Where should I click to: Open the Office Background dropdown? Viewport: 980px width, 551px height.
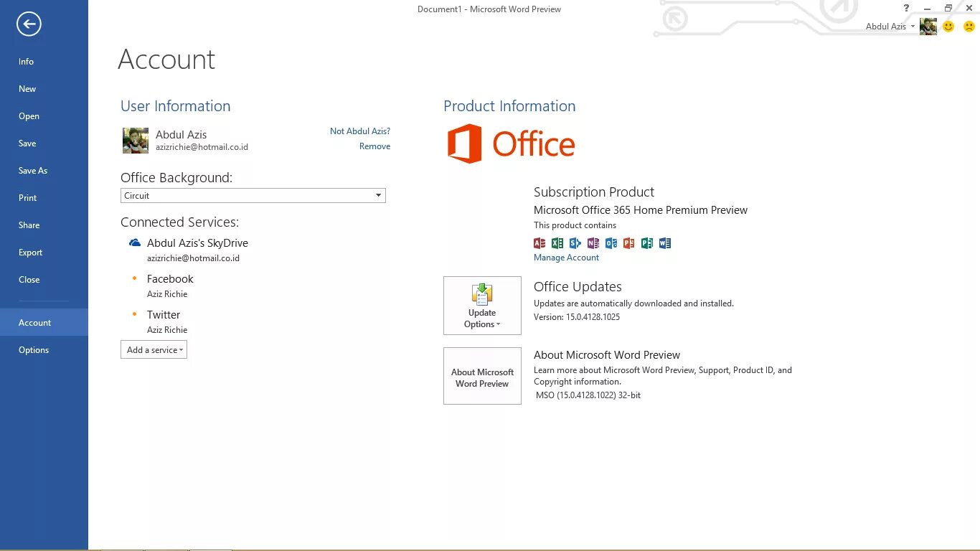(253, 195)
